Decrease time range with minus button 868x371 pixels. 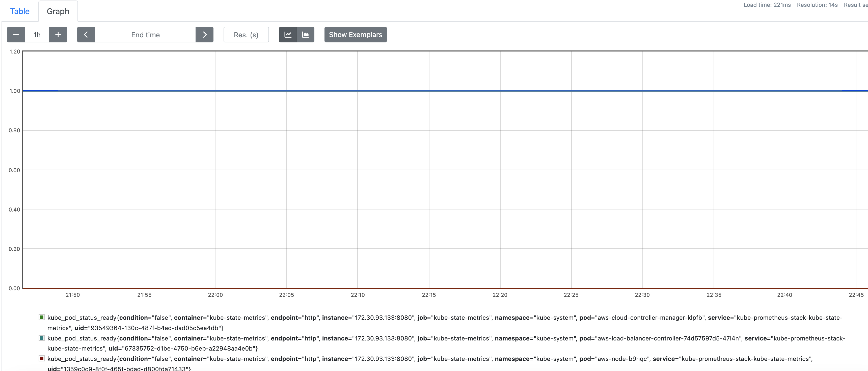click(x=16, y=35)
